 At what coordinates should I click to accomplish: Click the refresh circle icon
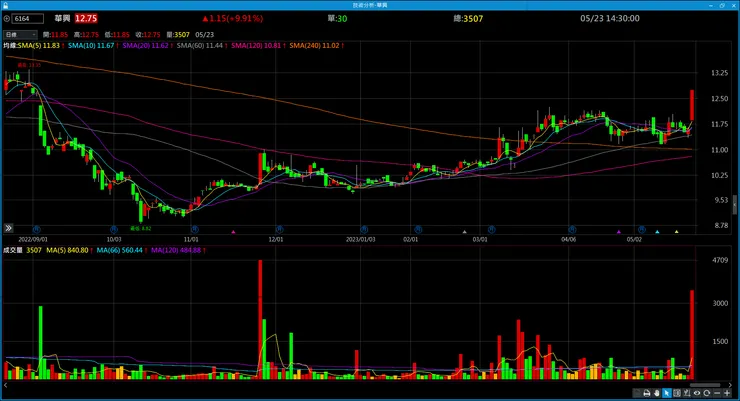706,393
